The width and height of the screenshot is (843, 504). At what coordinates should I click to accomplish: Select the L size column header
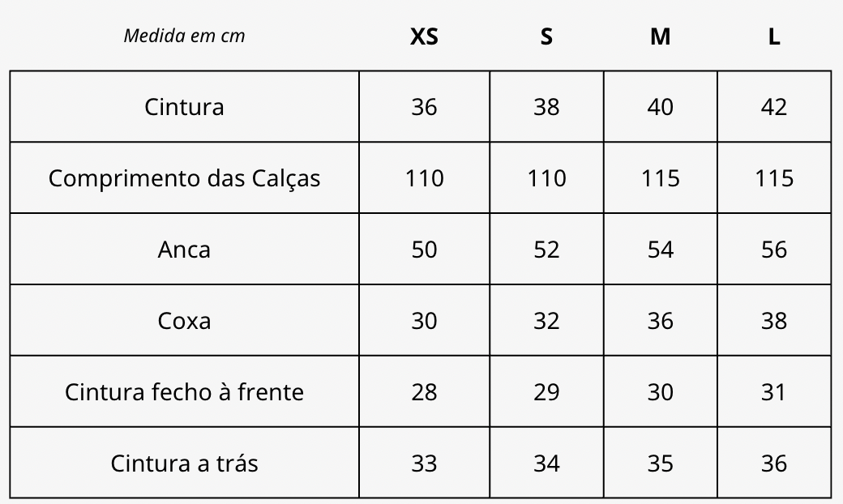click(774, 36)
